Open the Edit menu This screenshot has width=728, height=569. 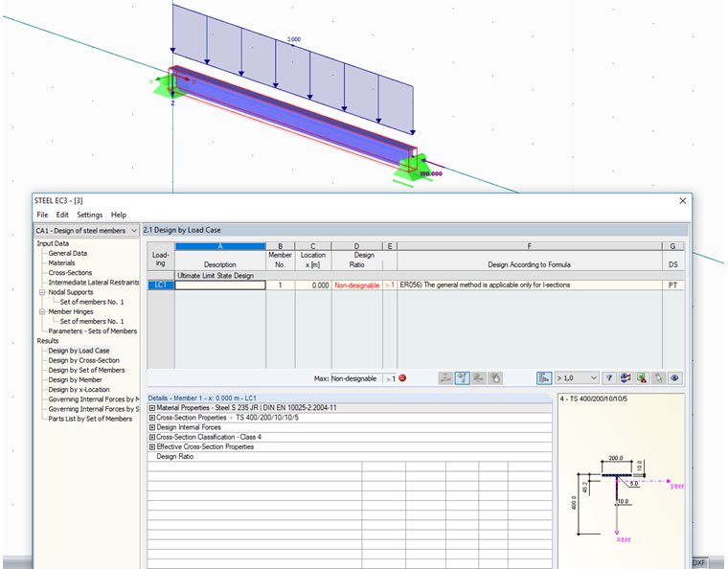[x=62, y=215]
